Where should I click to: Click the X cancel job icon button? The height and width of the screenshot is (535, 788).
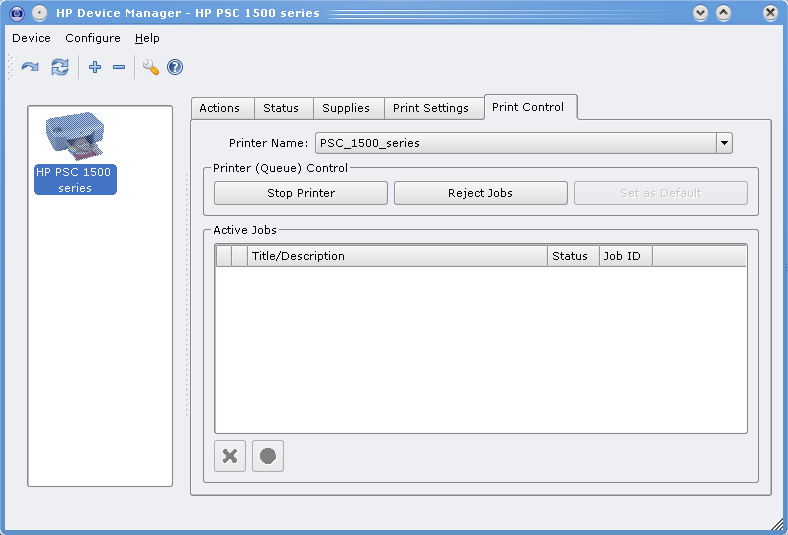tap(230, 456)
